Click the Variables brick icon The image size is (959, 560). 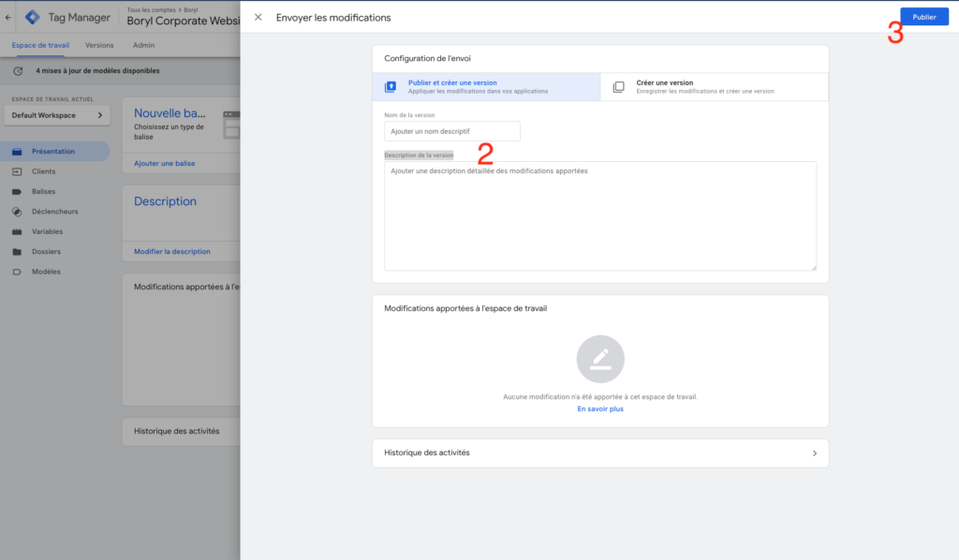[x=17, y=231]
